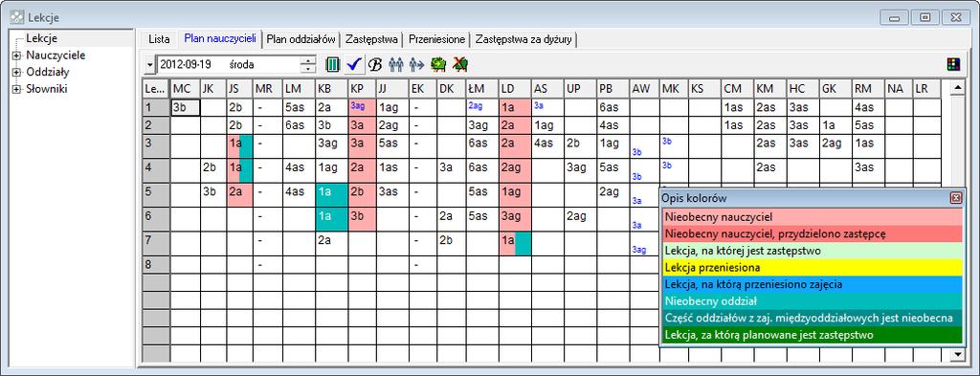980x376 pixels.
Task: Select Słowniki tree label
Action: pos(46,89)
